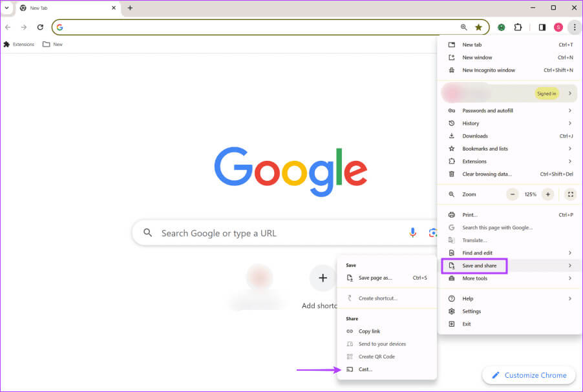Click the blurred shortcut tile thumbnail
583x392 pixels.
pyautogui.click(x=259, y=278)
